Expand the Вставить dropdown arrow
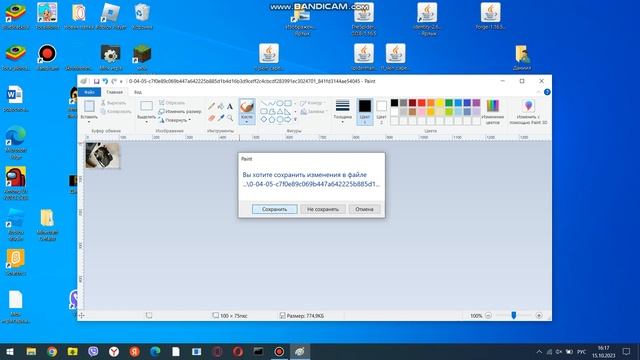This screenshot has height=360, width=640. [89, 121]
